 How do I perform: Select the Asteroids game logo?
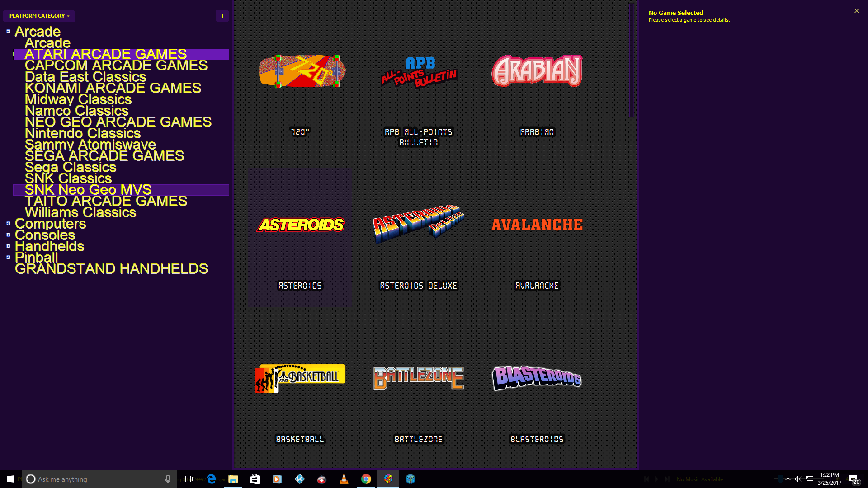pyautogui.click(x=300, y=225)
